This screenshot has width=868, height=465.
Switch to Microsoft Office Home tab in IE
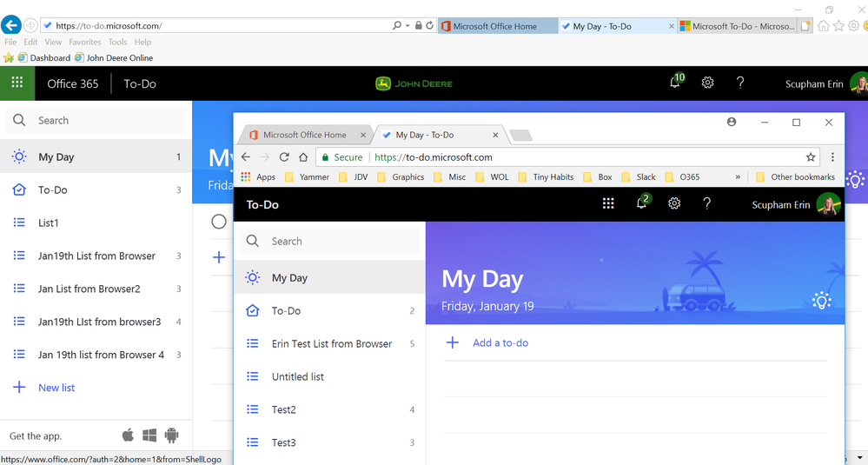tap(498, 26)
